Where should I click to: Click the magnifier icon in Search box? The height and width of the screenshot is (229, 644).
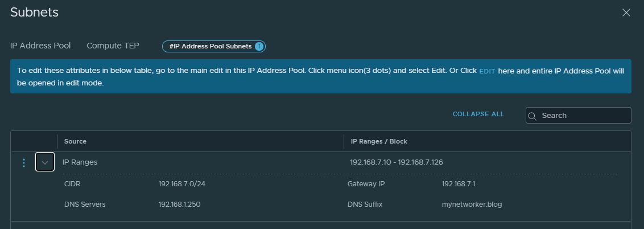point(532,116)
